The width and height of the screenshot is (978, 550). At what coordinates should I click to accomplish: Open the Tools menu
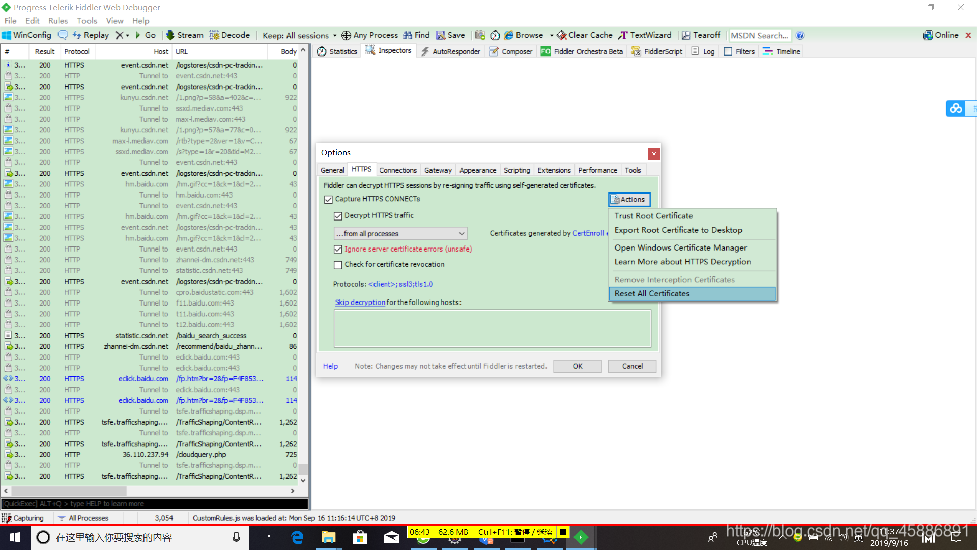87,21
